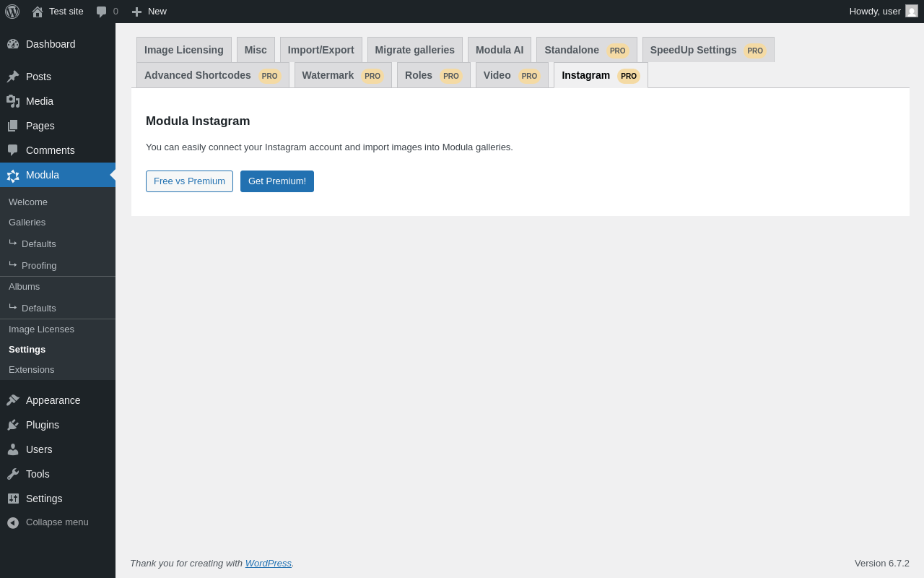Viewport: 924px width, 578px height.
Task: Click the Free vs Premium button
Action: click(x=189, y=181)
